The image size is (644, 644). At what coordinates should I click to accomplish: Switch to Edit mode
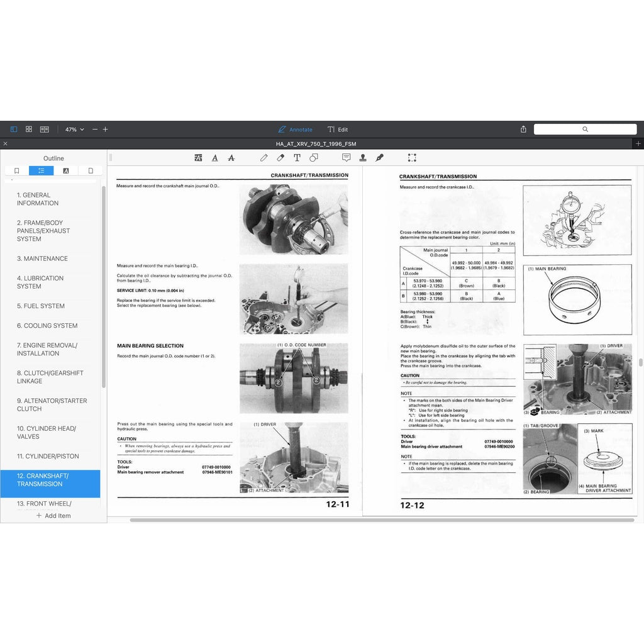[338, 130]
